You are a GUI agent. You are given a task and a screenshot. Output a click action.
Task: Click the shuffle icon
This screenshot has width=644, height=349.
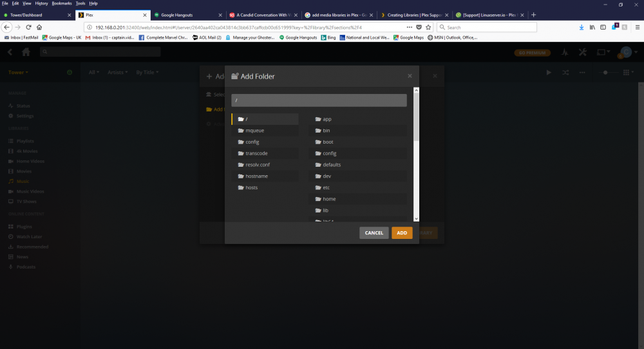565,72
